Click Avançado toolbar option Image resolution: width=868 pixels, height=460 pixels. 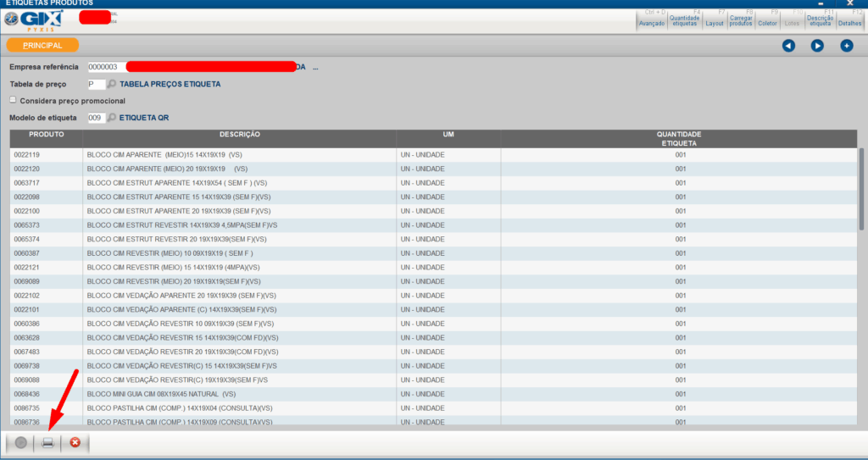pos(651,20)
